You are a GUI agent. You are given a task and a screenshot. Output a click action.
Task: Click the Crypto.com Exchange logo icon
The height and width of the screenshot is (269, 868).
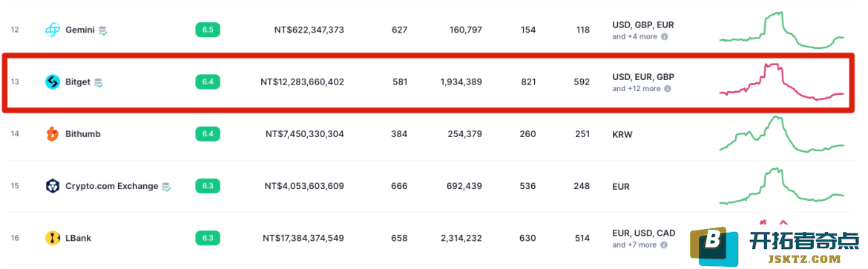(53, 186)
